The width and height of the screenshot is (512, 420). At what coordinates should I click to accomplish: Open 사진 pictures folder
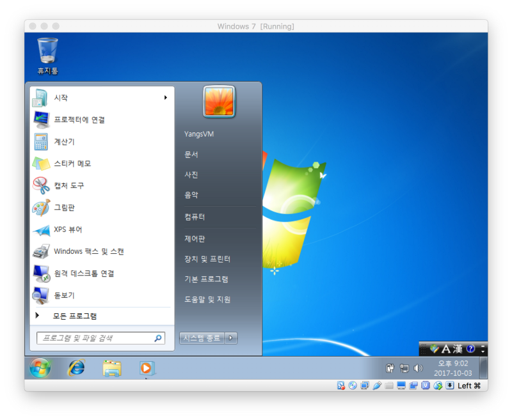click(x=191, y=175)
